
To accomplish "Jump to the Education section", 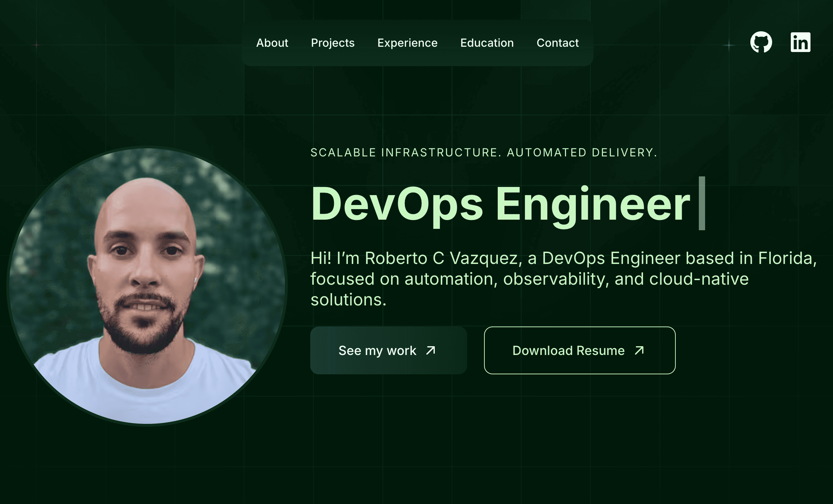I will click(x=487, y=43).
